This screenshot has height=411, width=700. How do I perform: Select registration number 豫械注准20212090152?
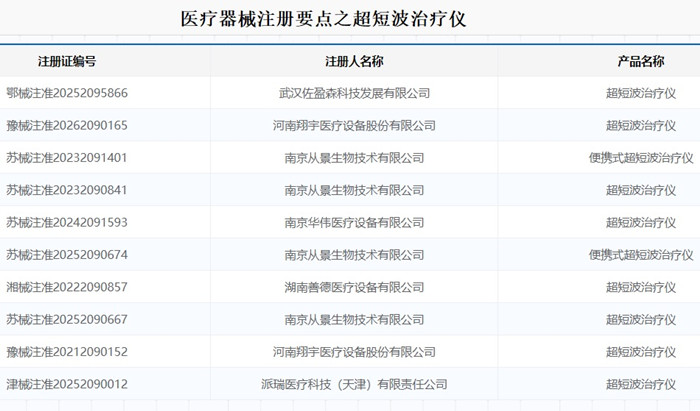coord(67,352)
